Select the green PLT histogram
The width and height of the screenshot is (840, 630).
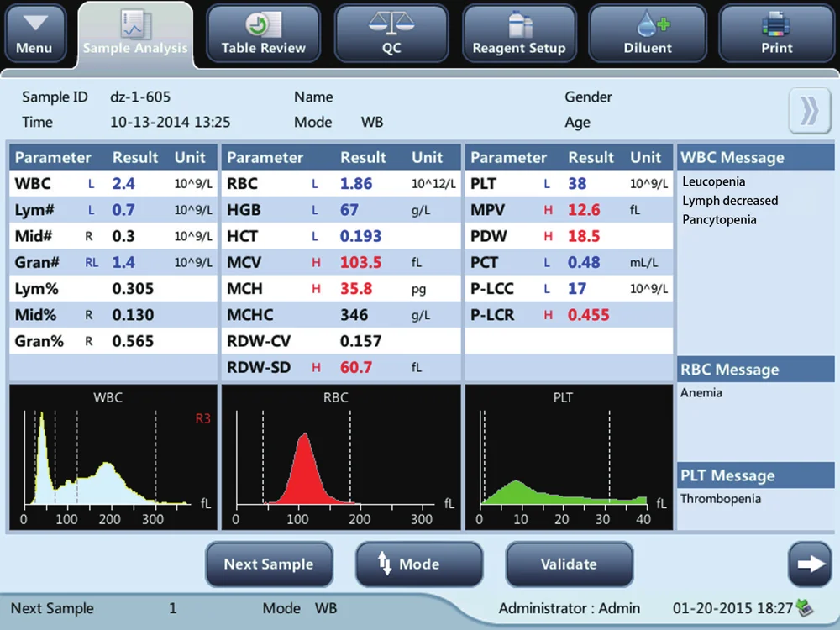tap(568, 458)
